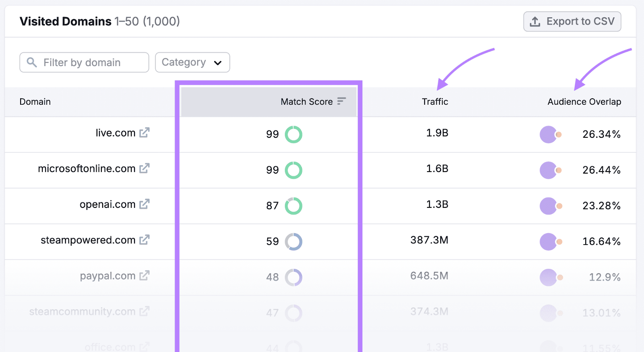Open live.com external link icon

tap(144, 133)
